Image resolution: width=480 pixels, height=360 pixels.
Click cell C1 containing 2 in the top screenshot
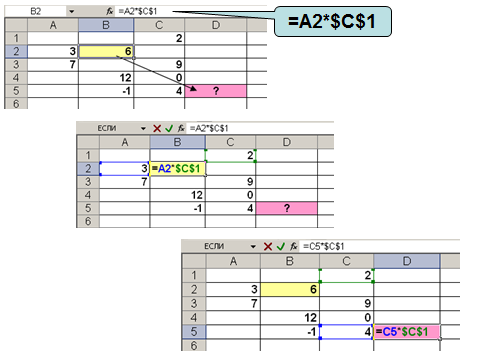[x=159, y=38]
